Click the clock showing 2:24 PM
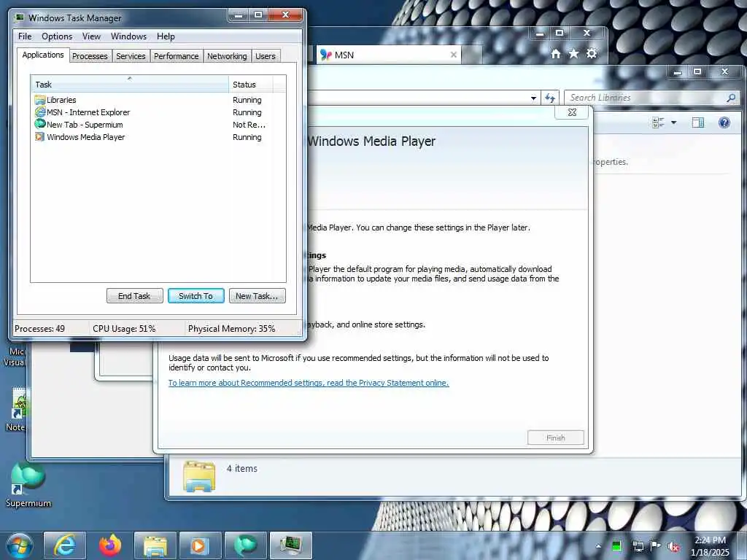Viewport: 747px width, 560px height. (x=710, y=546)
